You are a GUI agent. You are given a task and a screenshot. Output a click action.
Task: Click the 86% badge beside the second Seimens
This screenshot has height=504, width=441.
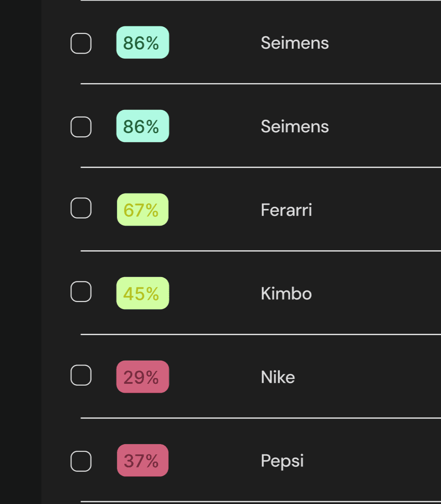[142, 126]
